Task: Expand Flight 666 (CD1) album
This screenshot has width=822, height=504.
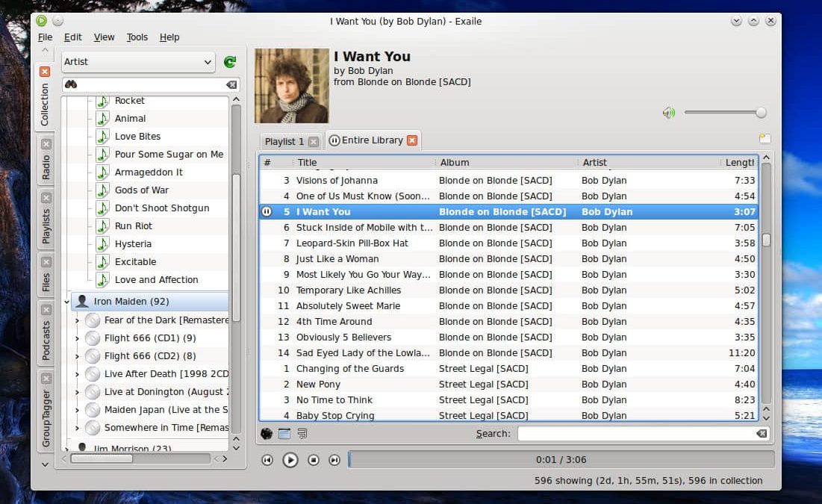Action: [77, 338]
